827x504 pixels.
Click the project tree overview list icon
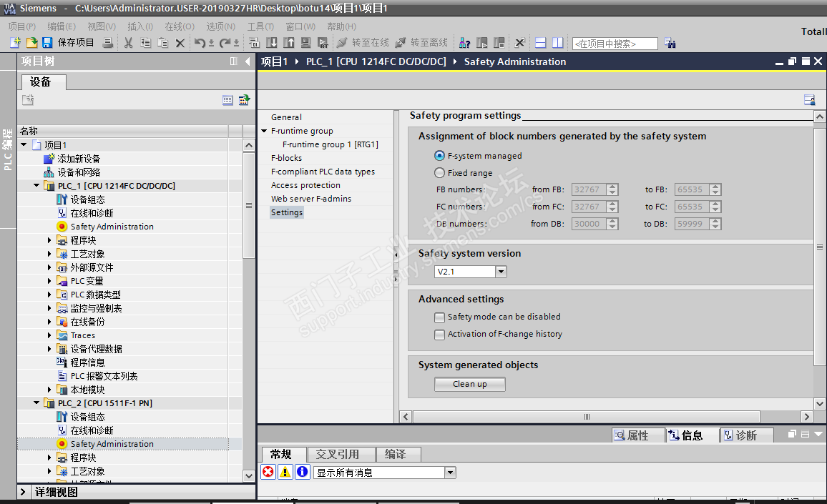[x=227, y=99]
